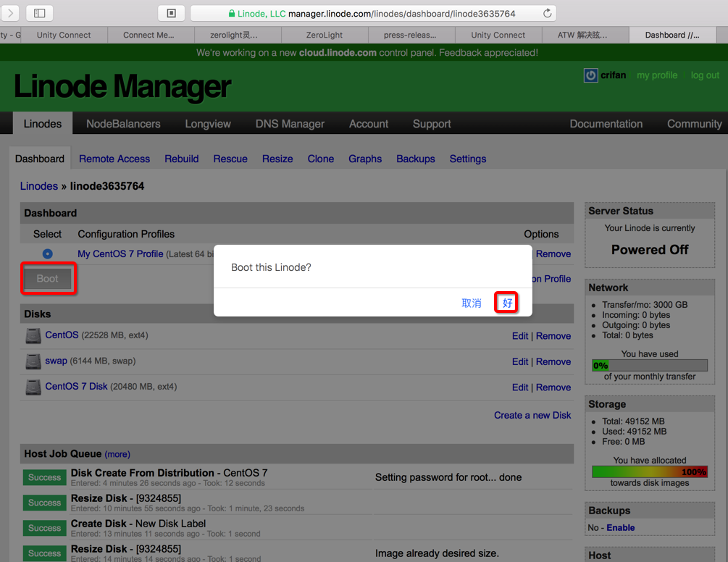Viewport: 728px width, 562px height.
Task: Confirm boot with the 好 button
Action: coord(507,303)
